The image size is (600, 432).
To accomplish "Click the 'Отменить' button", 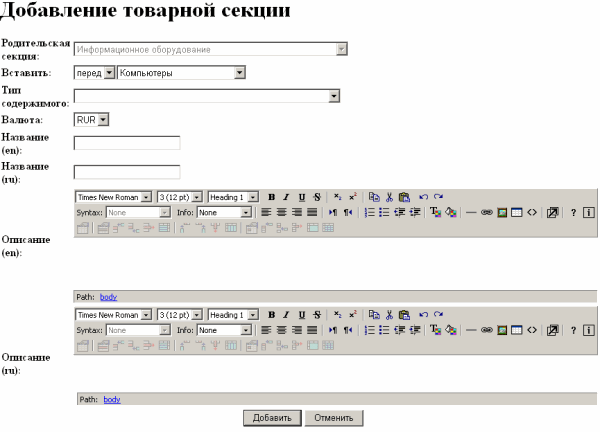I will click(x=333, y=417).
